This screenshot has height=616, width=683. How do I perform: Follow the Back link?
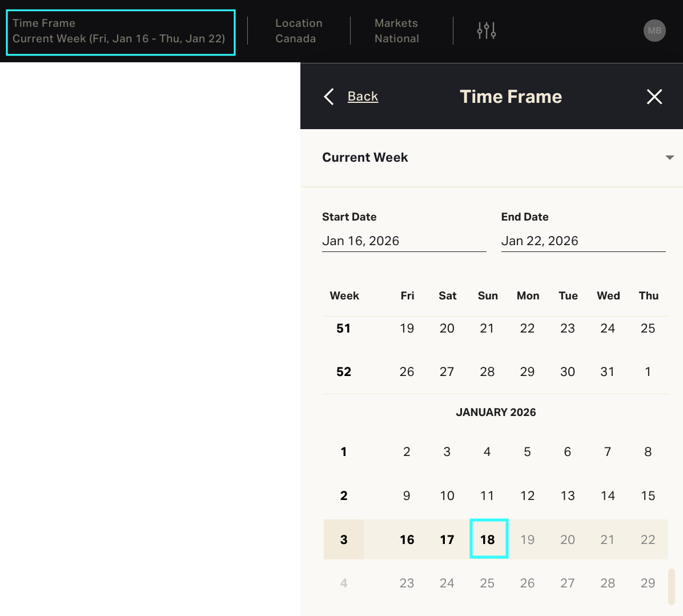(363, 97)
